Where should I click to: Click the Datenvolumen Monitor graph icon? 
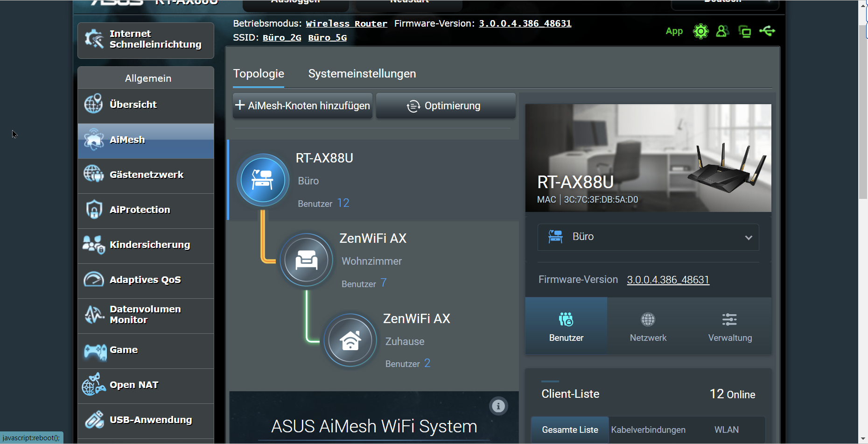click(94, 315)
